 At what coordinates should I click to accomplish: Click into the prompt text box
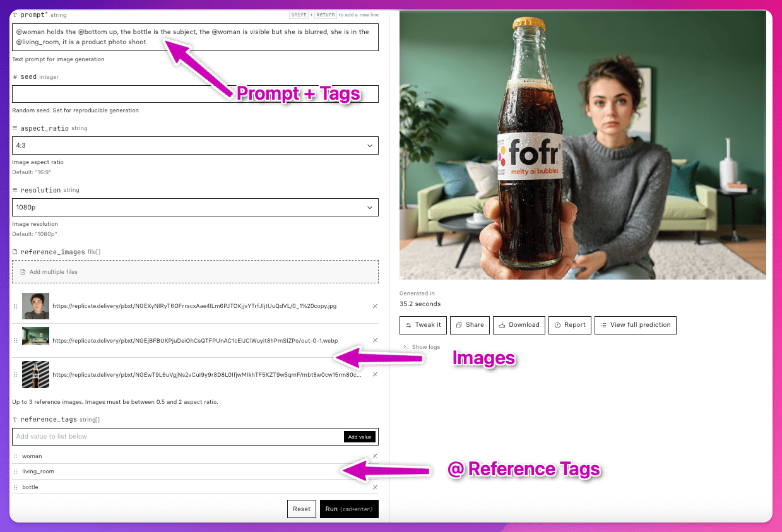tap(195, 37)
